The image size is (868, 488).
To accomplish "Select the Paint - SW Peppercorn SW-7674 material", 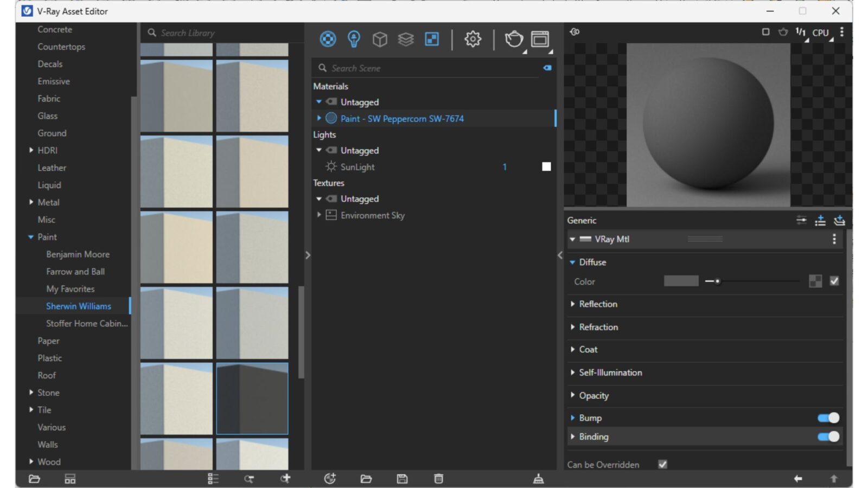I will coord(402,118).
